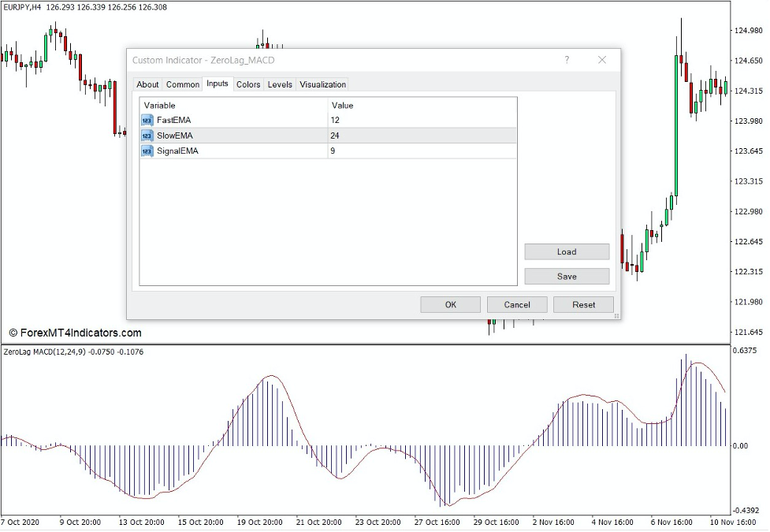This screenshot has width=770, height=532.
Task: Switch to the Common tab
Action: (182, 84)
